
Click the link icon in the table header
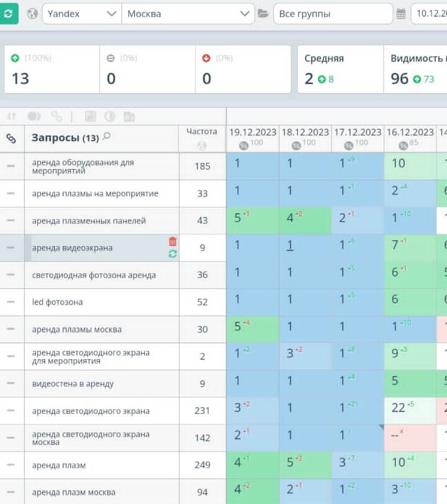(x=11, y=139)
